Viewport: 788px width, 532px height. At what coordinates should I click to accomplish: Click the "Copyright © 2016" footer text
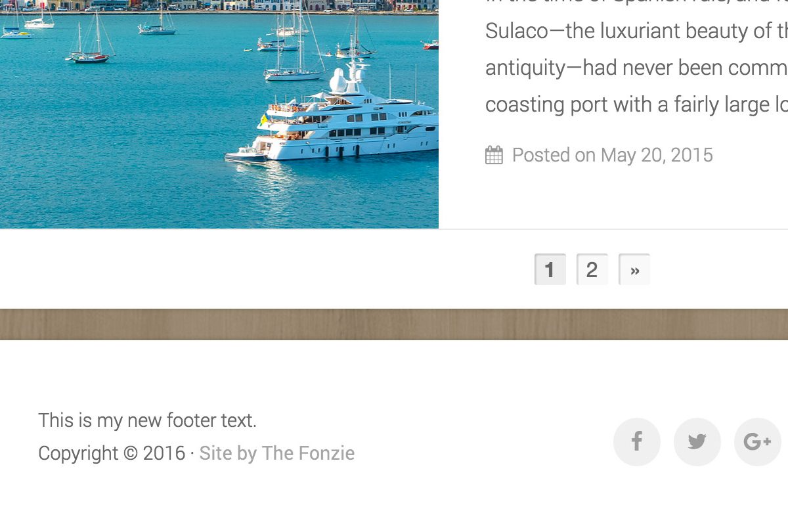[112, 453]
